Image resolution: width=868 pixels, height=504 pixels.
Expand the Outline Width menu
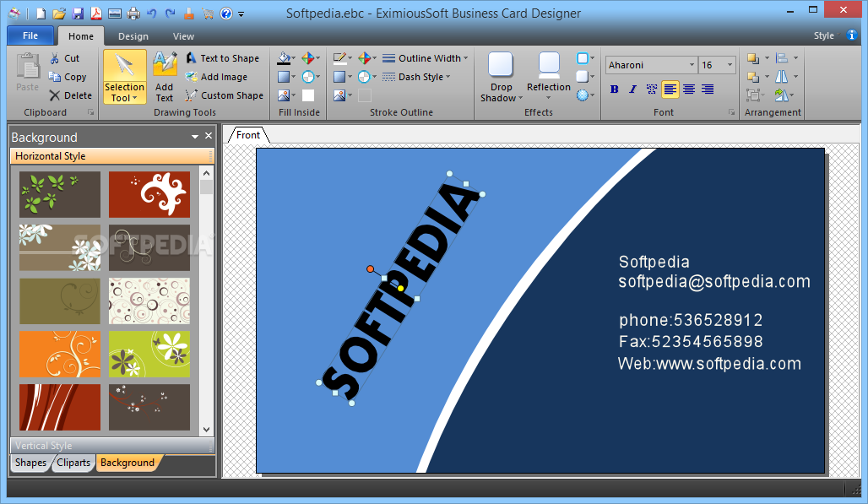pos(426,58)
